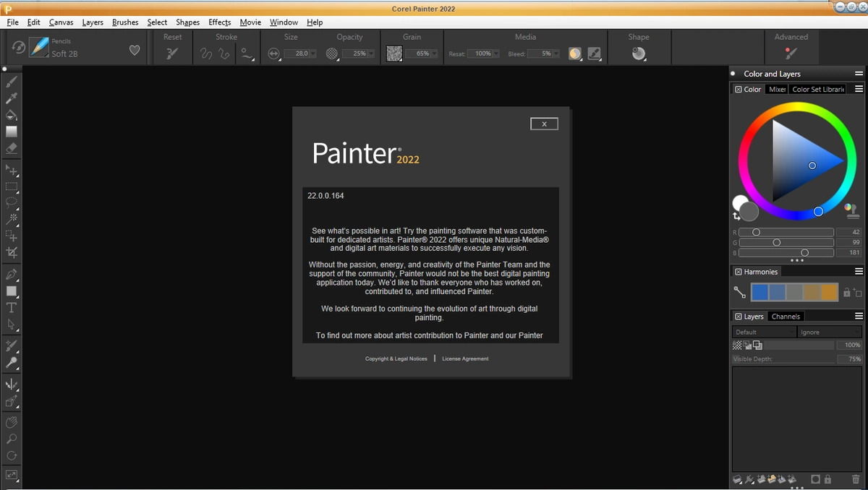Select the gold harmony color swatch

click(829, 292)
